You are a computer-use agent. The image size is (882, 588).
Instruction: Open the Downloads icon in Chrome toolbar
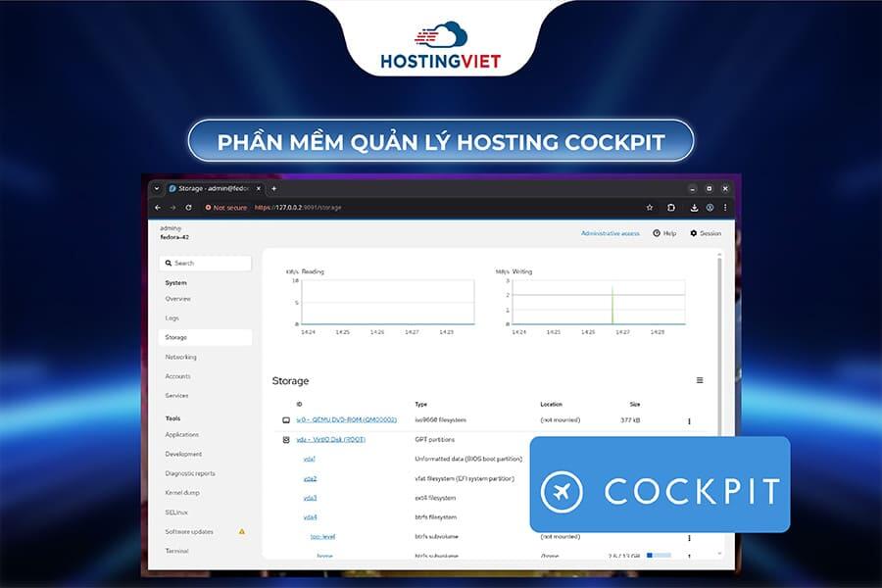(695, 208)
